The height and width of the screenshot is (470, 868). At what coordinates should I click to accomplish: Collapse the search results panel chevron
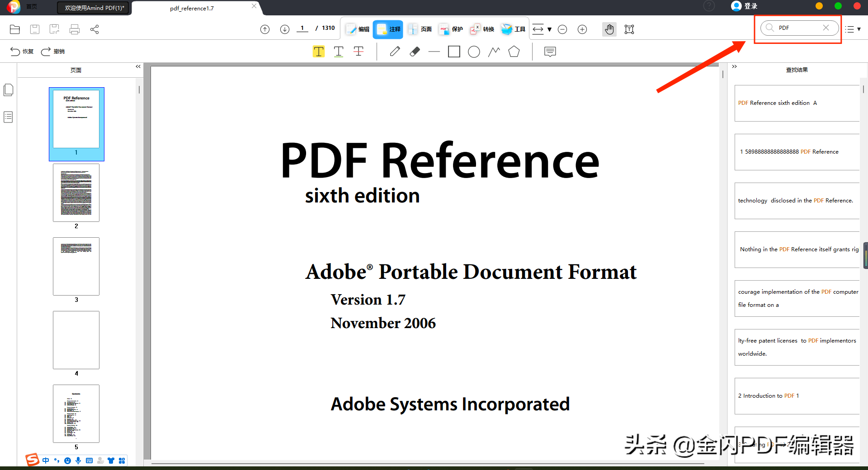click(735, 66)
